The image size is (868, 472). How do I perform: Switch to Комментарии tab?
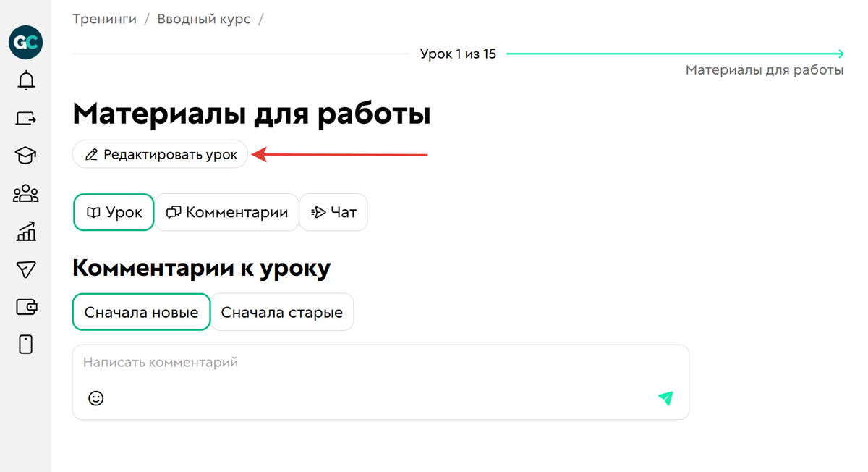click(226, 213)
